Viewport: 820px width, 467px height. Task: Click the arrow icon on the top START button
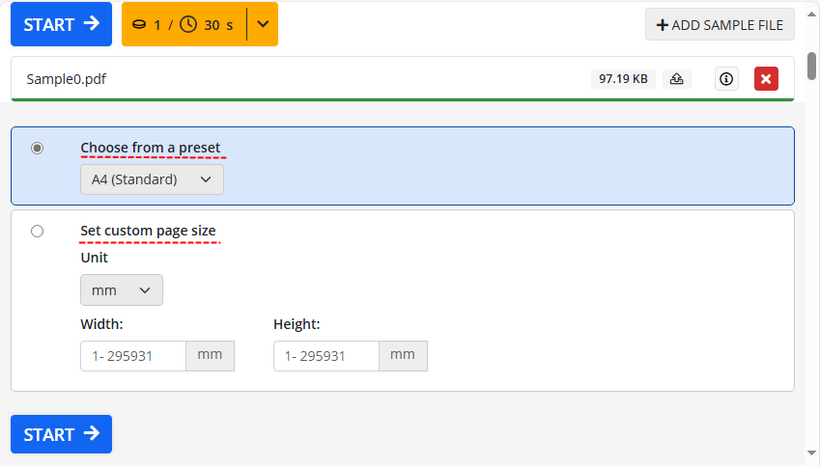pos(92,24)
